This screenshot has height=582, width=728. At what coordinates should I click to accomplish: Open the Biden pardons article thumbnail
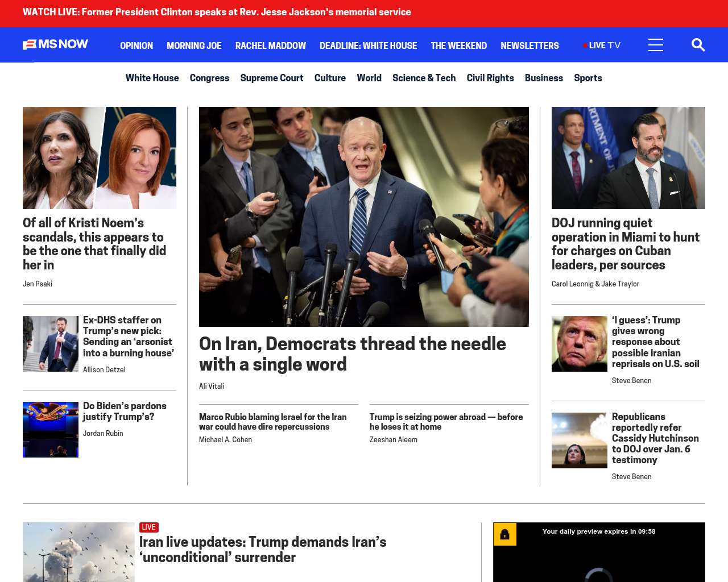[x=51, y=430]
